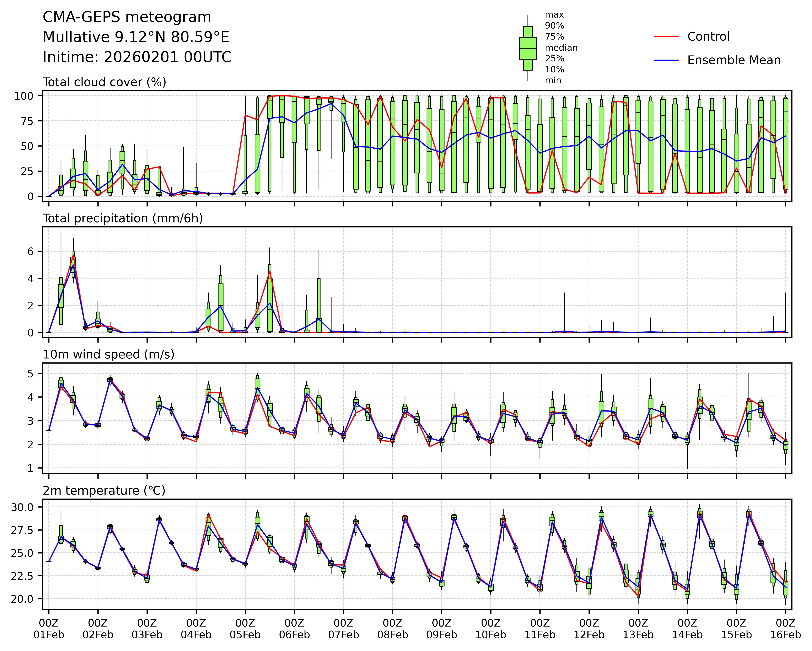Click the red Control legend line
Image resolution: width=812 pixels, height=651 pixels.
[x=666, y=37]
